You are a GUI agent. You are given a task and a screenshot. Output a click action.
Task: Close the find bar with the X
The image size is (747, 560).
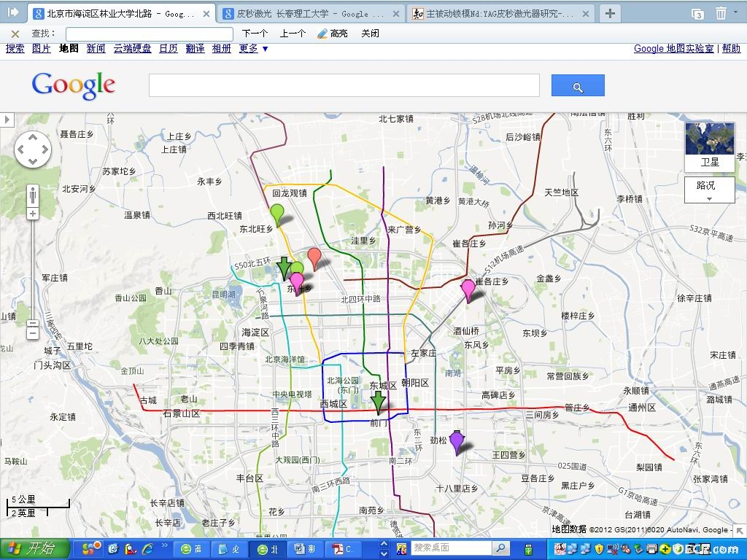(15, 34)
